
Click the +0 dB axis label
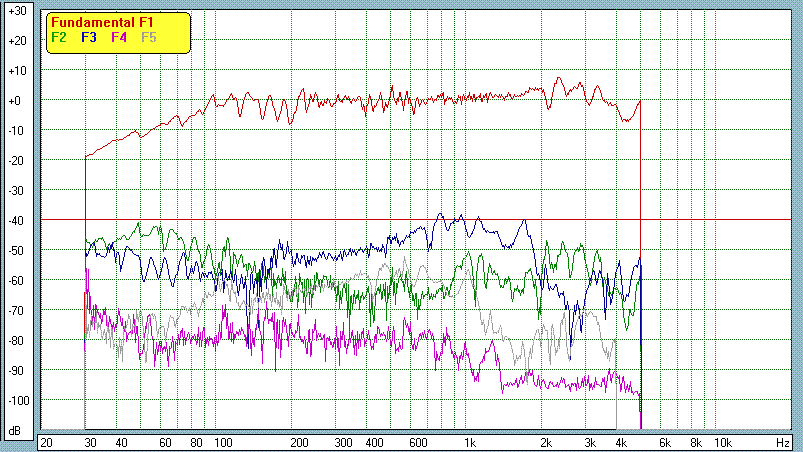click(x=15, y=101)
